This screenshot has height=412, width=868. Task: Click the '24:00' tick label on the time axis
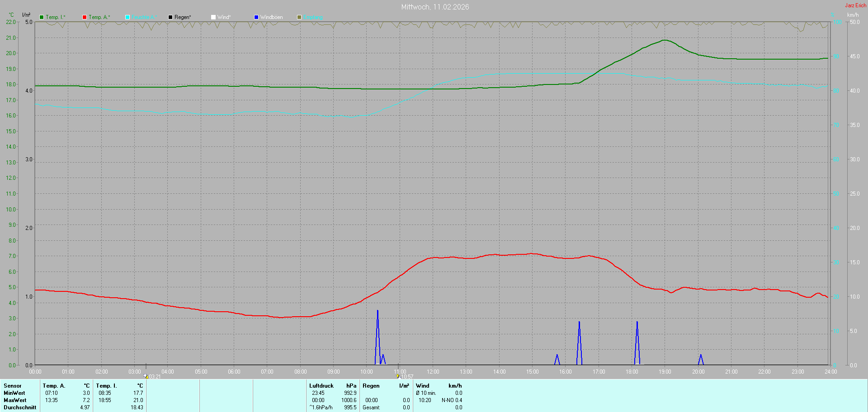click(x=831, y=372)
